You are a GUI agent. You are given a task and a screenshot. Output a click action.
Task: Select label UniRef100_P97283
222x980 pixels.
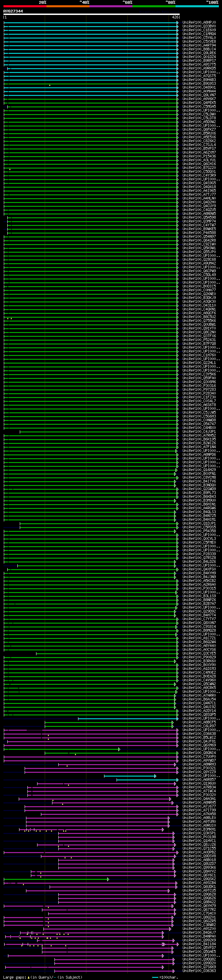tap(199, 390)
